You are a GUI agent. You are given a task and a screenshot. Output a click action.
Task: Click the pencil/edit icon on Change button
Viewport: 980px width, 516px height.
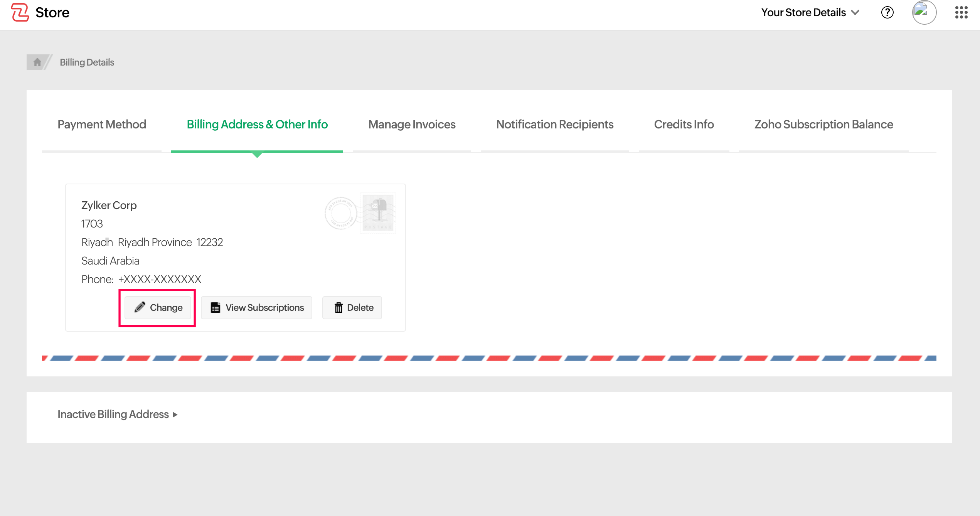coord(139,307)
